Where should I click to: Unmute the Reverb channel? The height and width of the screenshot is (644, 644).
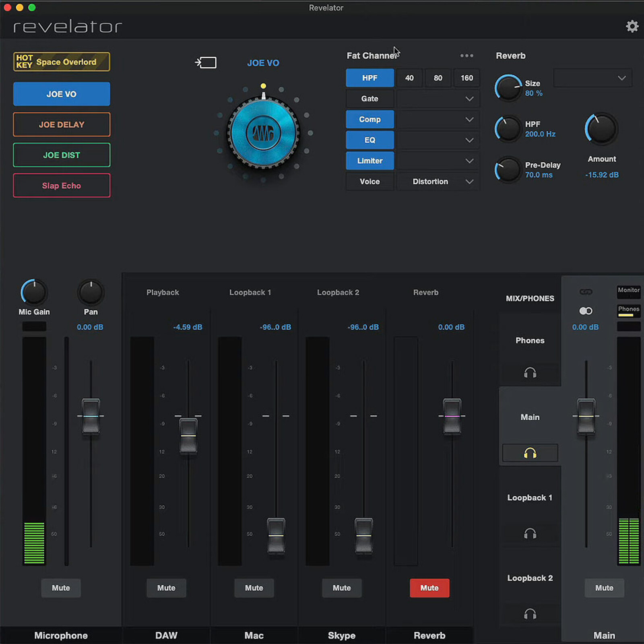click(x=429, y=588)
